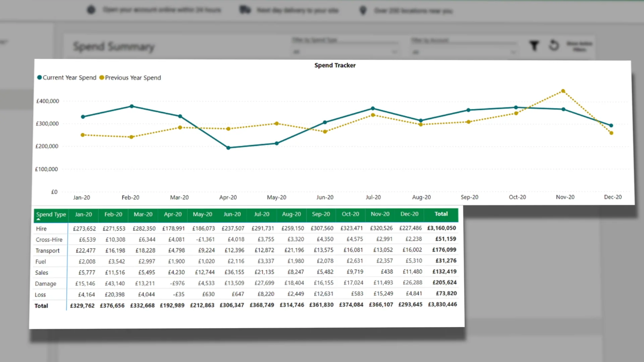The image size is (644, 362).
Task: Click the Cross-Hire total £51,159
Action: (x=446, y=239)
